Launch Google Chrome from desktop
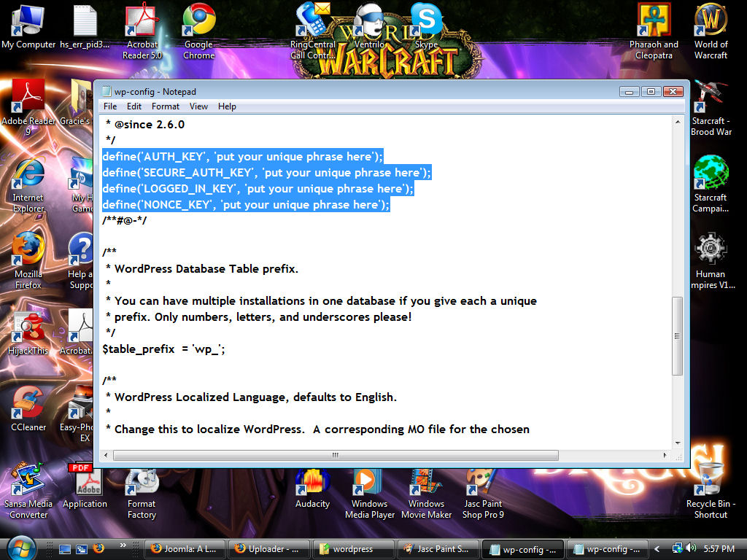 (198, 31)
